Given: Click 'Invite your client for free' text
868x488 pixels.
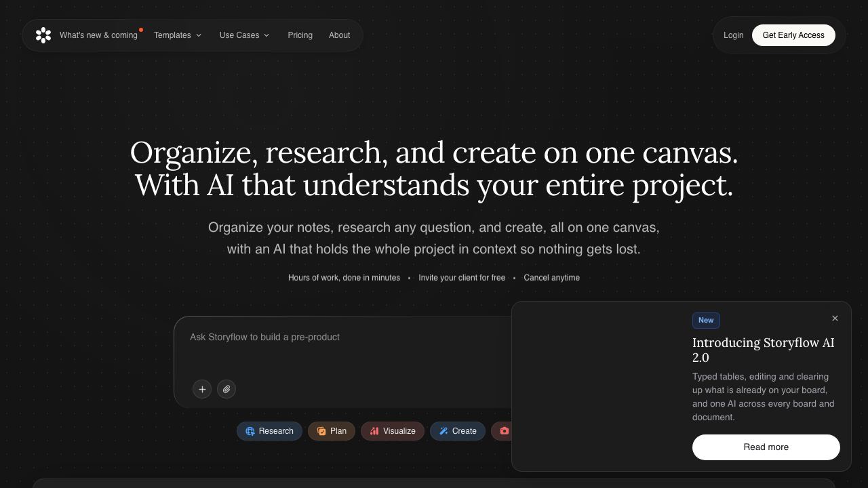Looking at the screenshot, I should 462,278.
